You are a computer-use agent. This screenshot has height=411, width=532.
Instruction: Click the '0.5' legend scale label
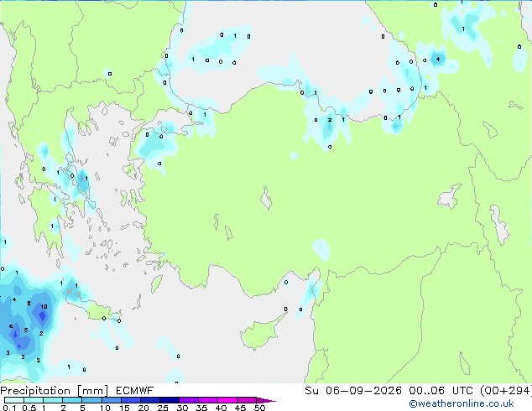(x=29, y=408)
